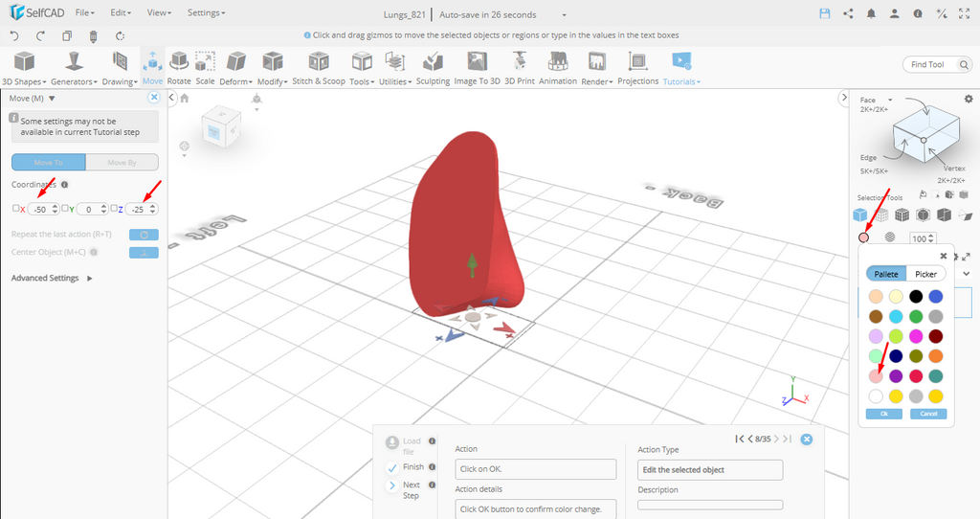Open the Generators dropdown
This screenshot has height=519, width=980.
coord(75,69)
